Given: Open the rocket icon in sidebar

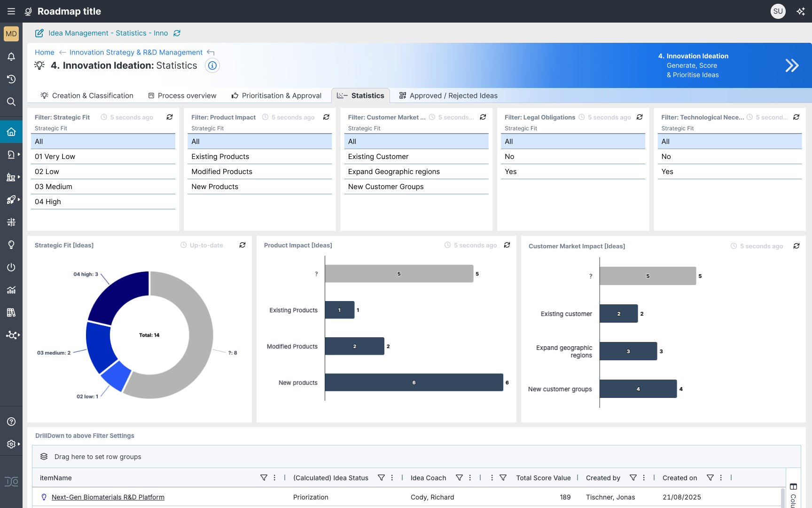Looking at the screenshot, I should point(11,199).
